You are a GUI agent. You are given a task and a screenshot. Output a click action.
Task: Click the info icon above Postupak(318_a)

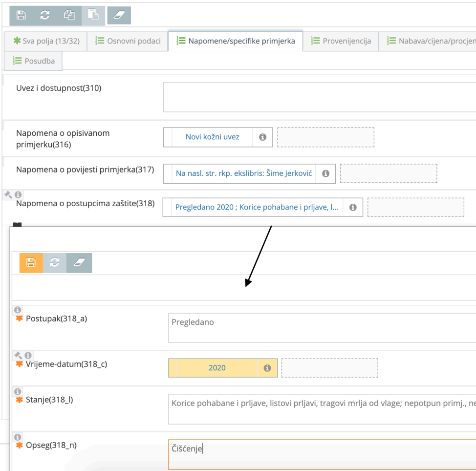(x=18, y=310)
